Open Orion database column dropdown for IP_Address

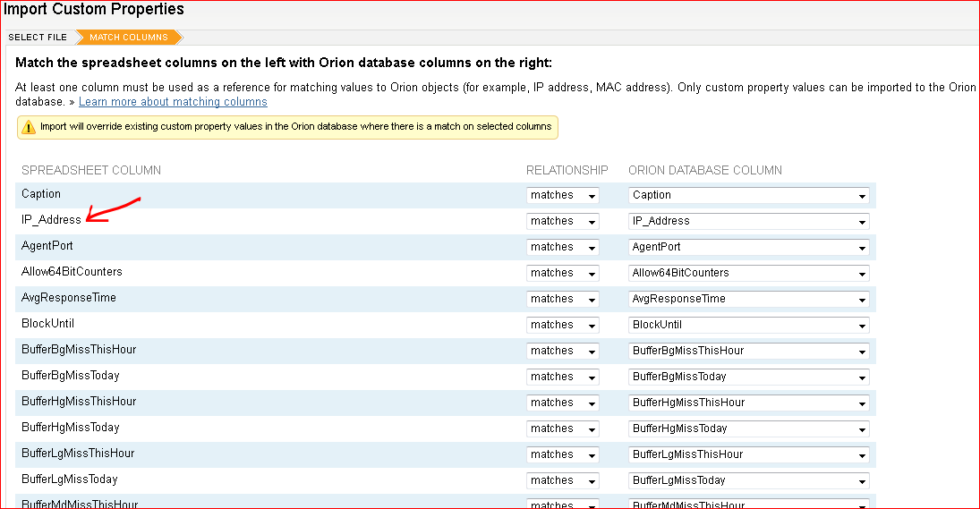point(749,221)
